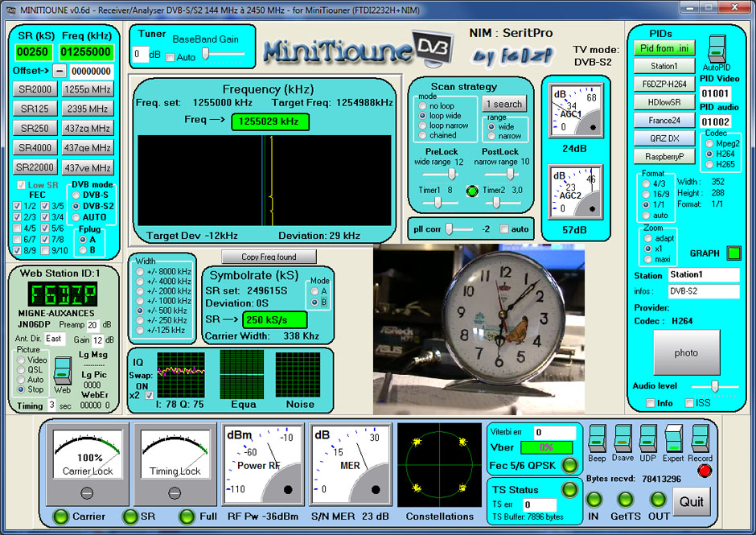
Task: Flip the UDP switch
Action: tap(647, 438)
